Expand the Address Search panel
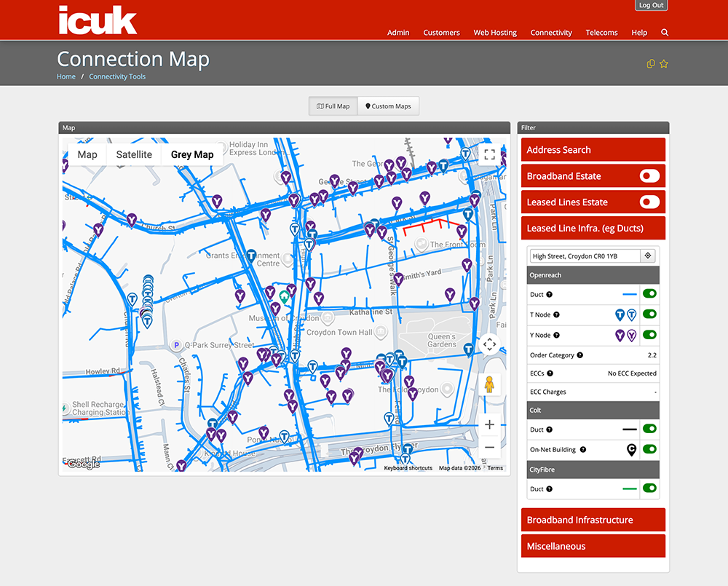This screenshot has height=586, width=728. [593, 150]
